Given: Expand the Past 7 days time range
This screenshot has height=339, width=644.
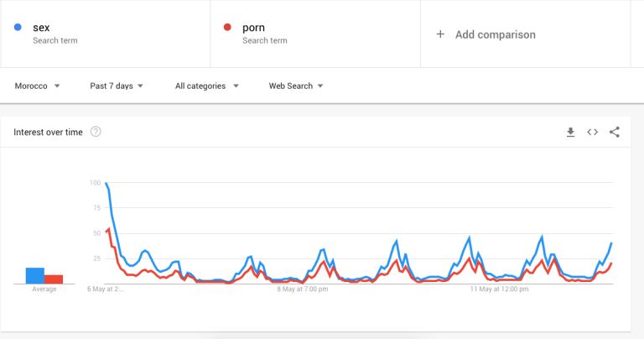Looking at the screenshot, I should 117,86.
